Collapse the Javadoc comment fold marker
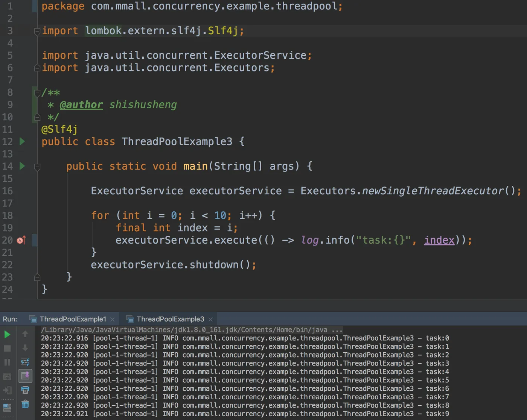This screenshot has height=420, width=527. (37, 93)
